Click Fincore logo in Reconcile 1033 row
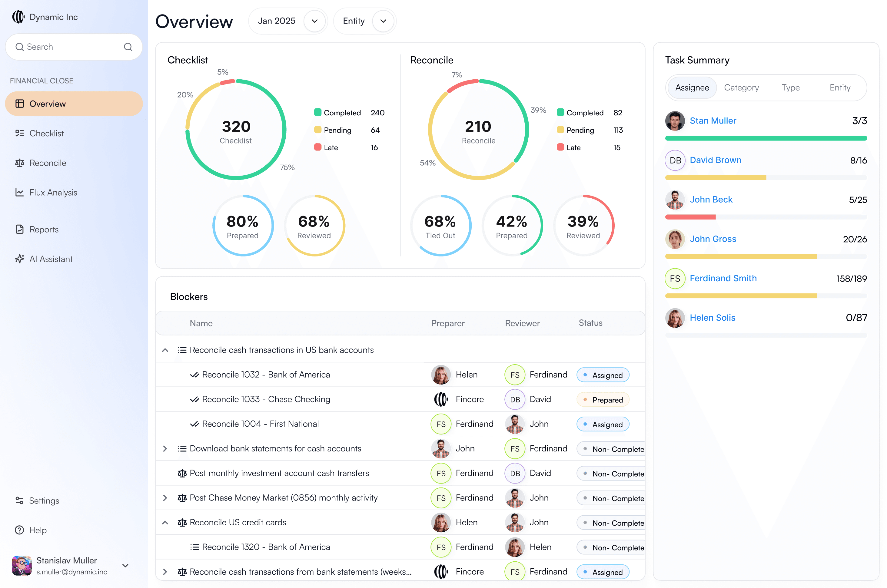 441,399
